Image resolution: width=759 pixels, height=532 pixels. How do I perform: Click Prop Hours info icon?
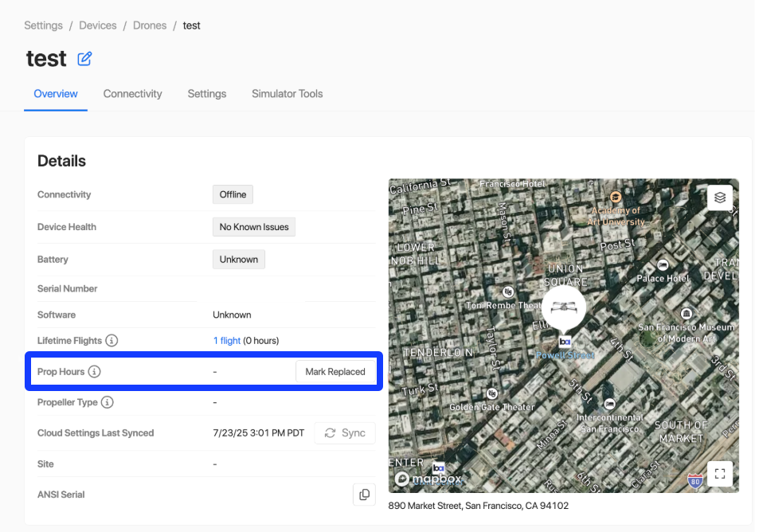(x=94, y=372)
